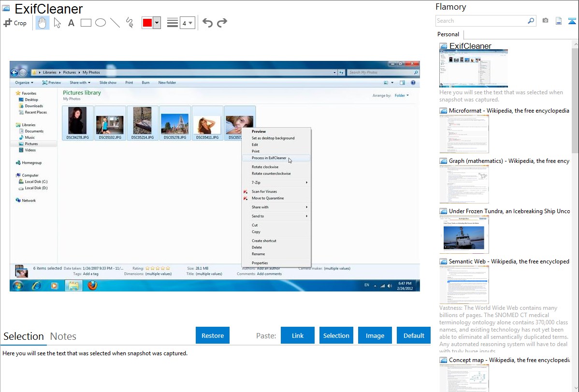This screenshot has width=579, height=392.
Task: Open the Under Frozen Tundra snapshot thumbnail
Action: coord(464,234)
